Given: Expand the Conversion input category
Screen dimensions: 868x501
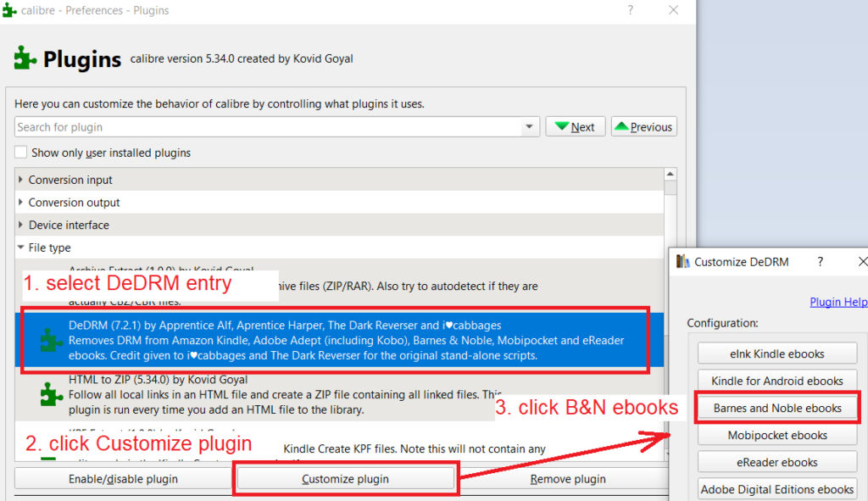Looking at the screenshot, I should (21, 181).
